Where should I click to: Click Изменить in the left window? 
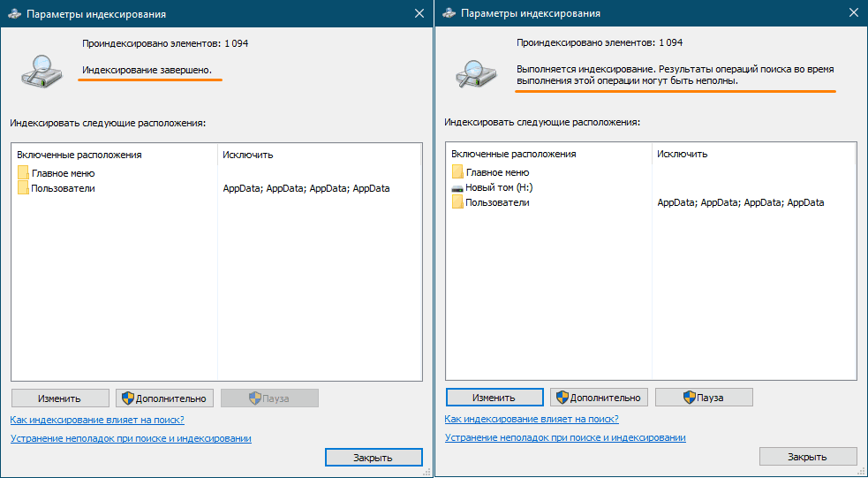coord(60,398)
